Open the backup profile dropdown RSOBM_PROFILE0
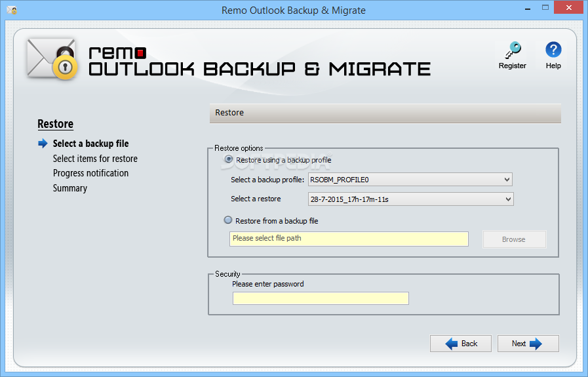 (410, 180)
